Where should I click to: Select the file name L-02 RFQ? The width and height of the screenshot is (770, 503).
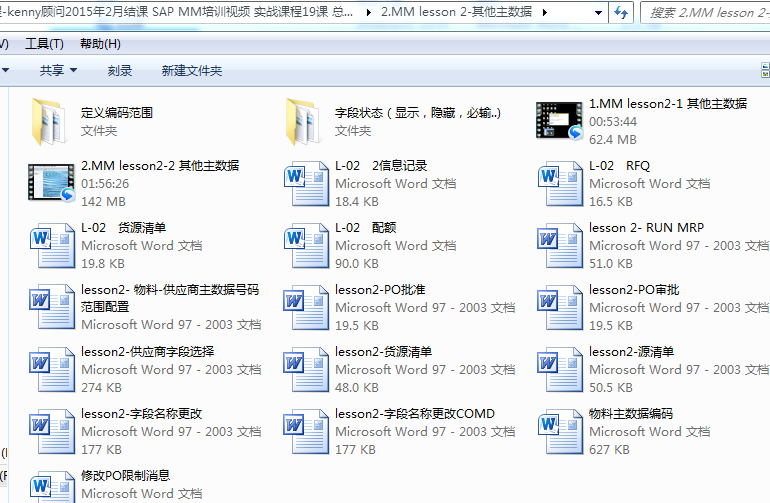coord(619,166)
